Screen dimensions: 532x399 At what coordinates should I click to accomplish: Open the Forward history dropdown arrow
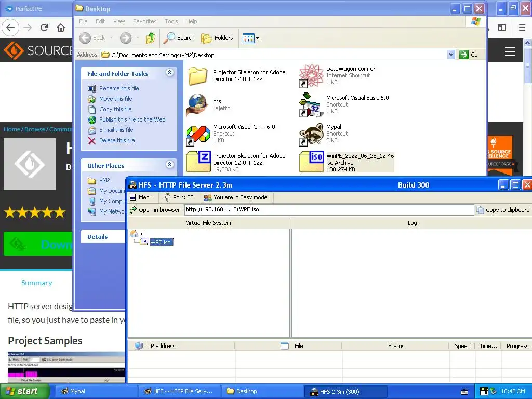click(137, 38)
